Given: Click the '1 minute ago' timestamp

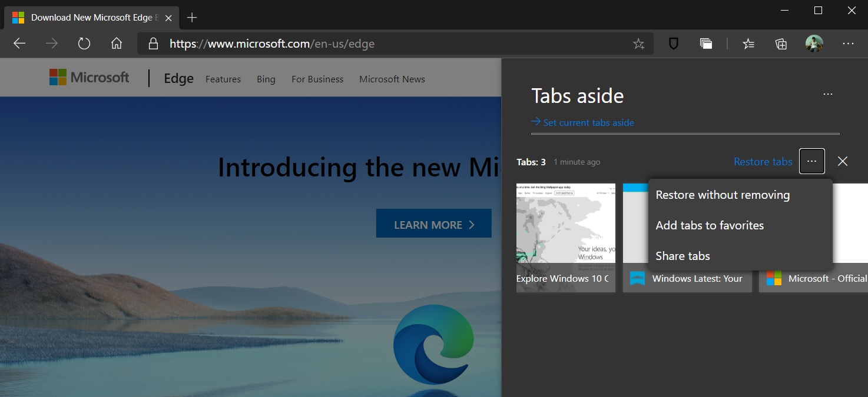Looking at the screenshot, I should tap(577, 162).
